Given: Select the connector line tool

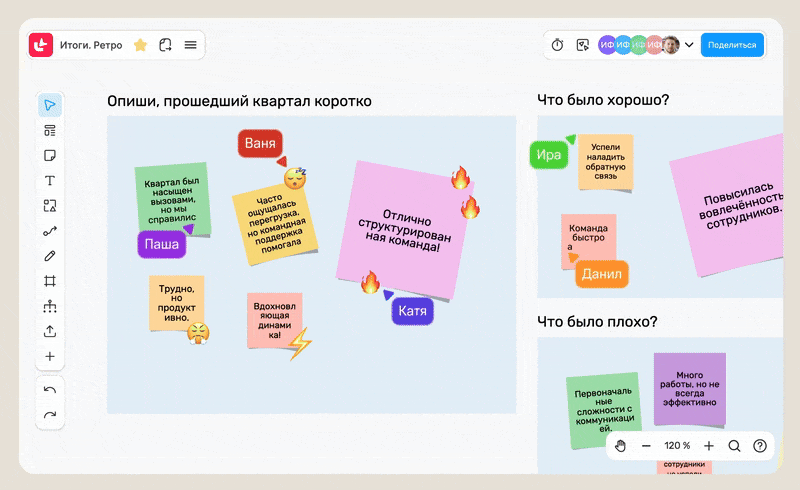Looking at the screenshot, I should [x=50, y=231].
